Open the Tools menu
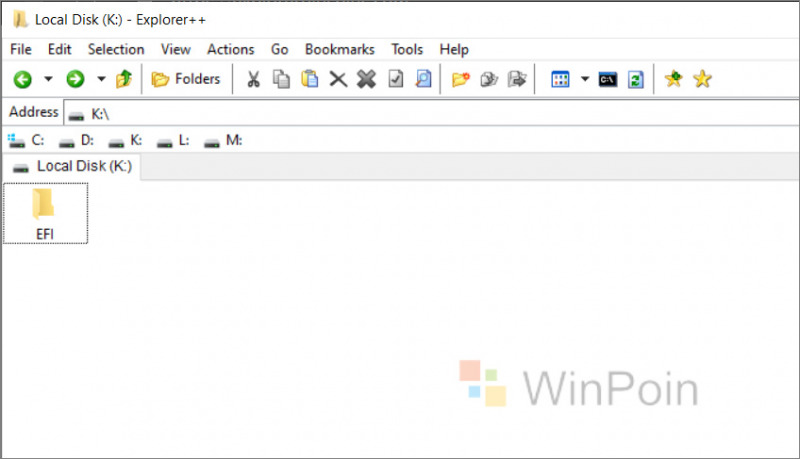The width and height of the screenshot is (800, 459). [x=407, y=49]
